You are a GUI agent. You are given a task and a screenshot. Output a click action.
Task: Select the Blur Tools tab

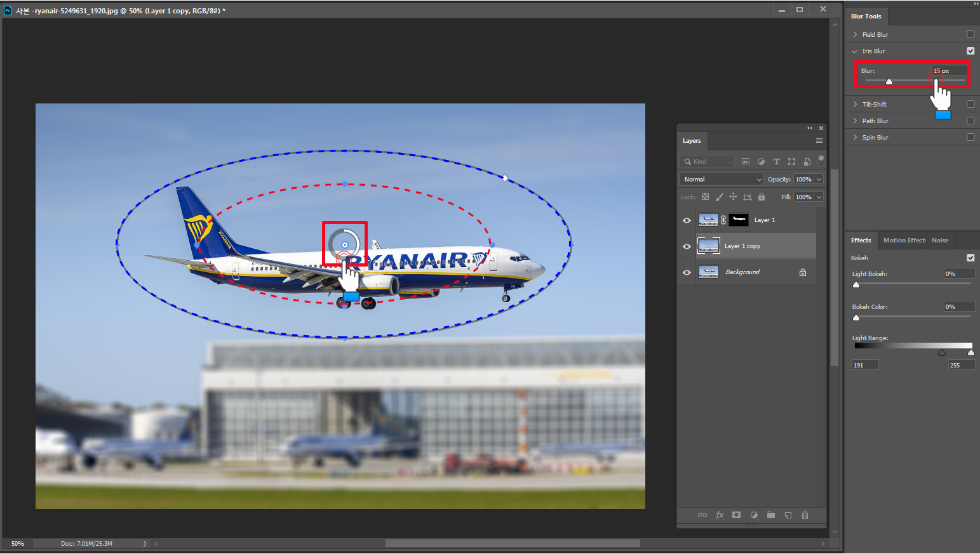point(866,16)
